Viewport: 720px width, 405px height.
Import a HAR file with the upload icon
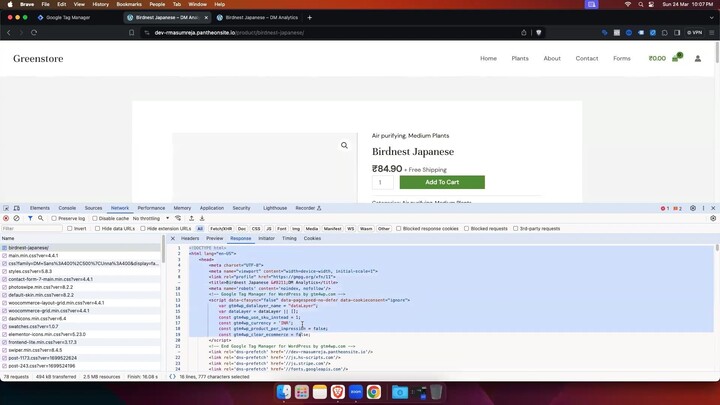click(191, 219)
